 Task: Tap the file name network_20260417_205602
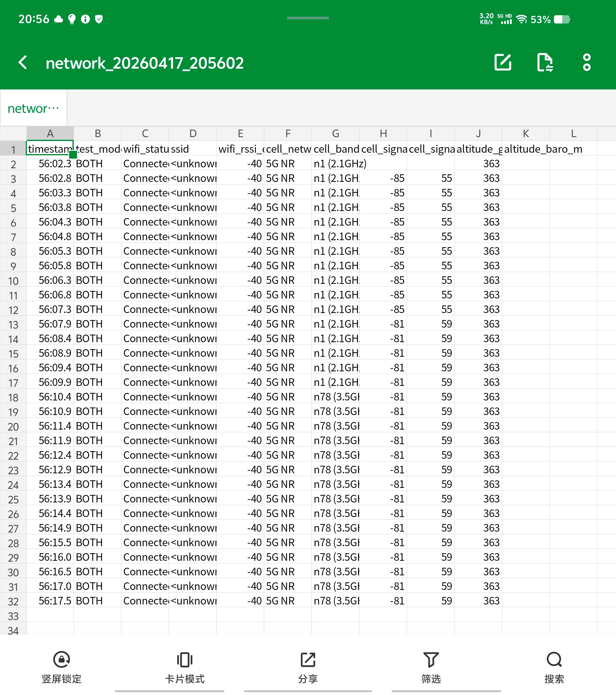pyautogui.click(x=144, y=63)
